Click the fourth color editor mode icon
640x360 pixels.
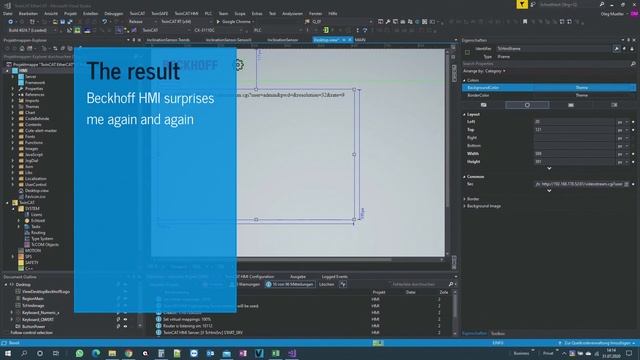click(614, 105)
